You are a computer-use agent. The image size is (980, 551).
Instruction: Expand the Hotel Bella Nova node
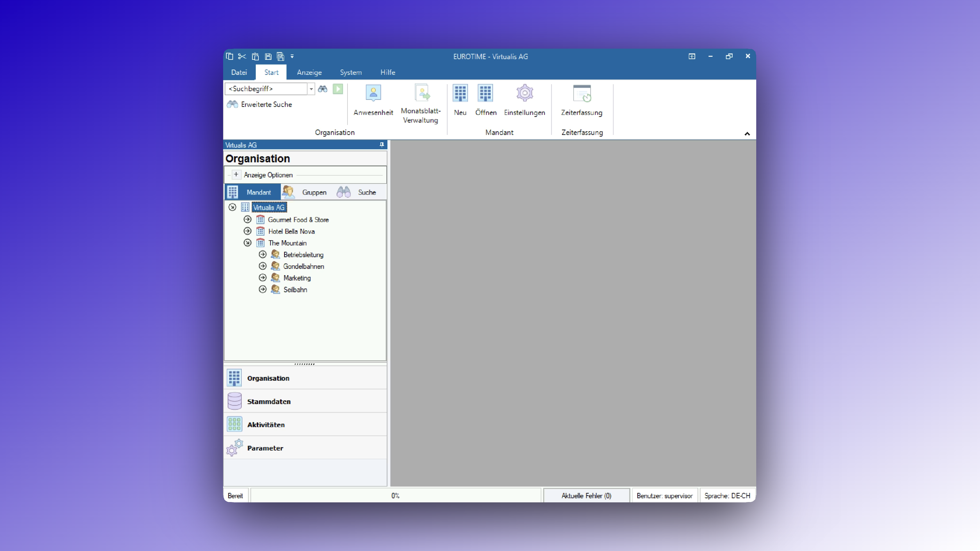tap(247, 231)
